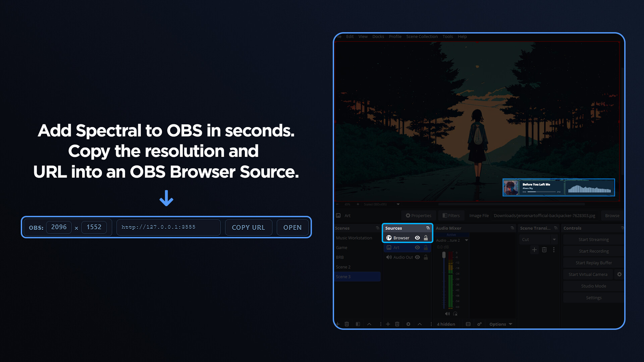Open the source Properties button
644x362 pixels.
(x=418, y=216)
